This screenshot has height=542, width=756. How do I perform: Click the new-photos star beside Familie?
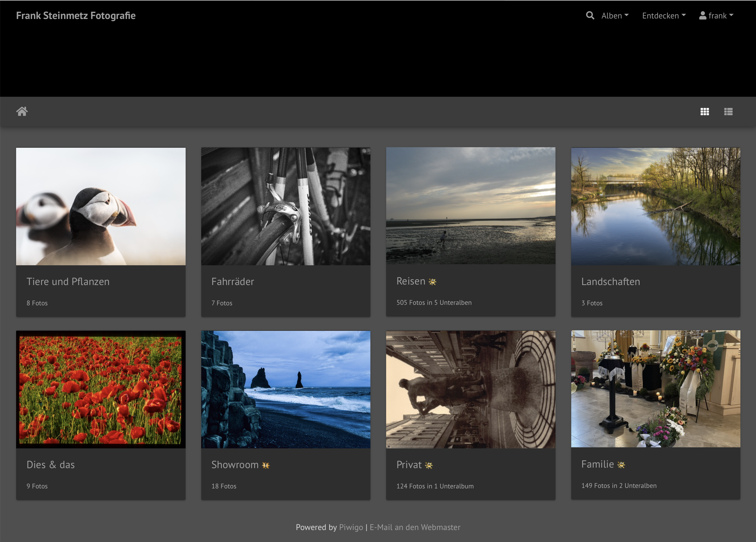tap(621, 464)
